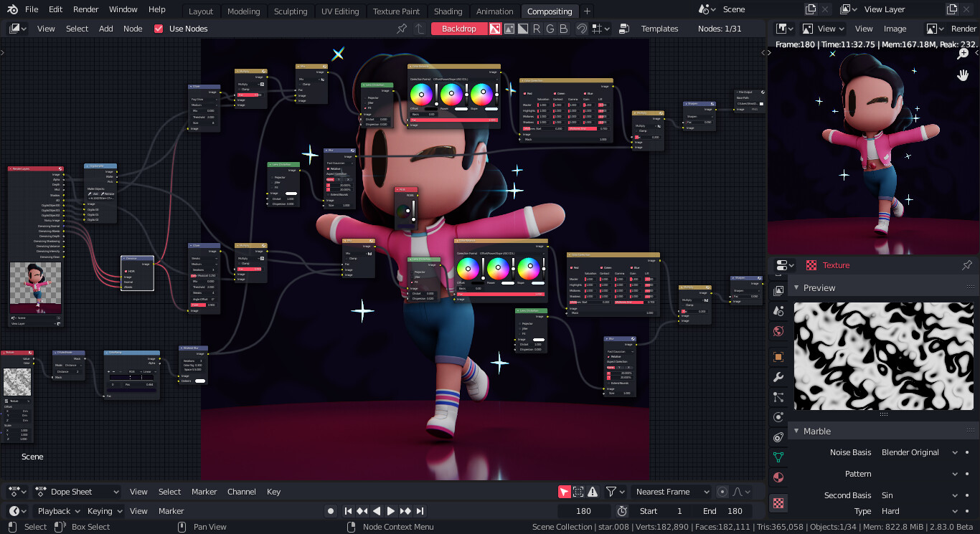
Task: Toggle auto keying record button
Action: coord(331,511)
